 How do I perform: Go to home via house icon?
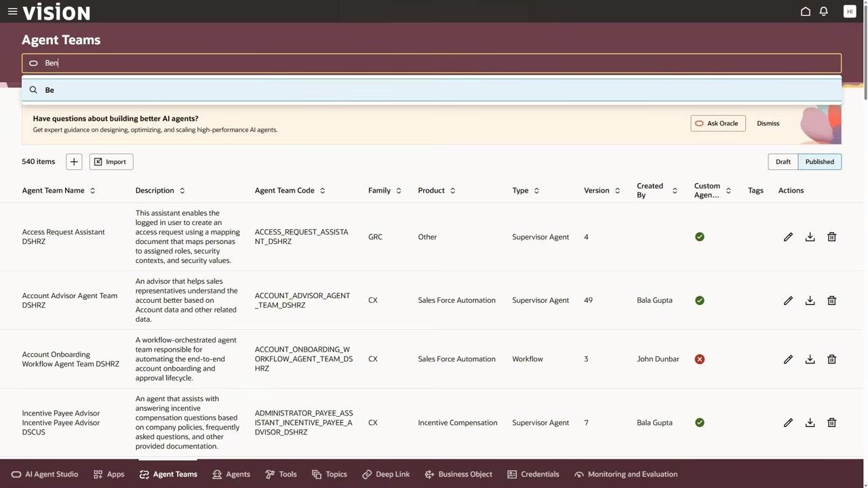[806, 12]
